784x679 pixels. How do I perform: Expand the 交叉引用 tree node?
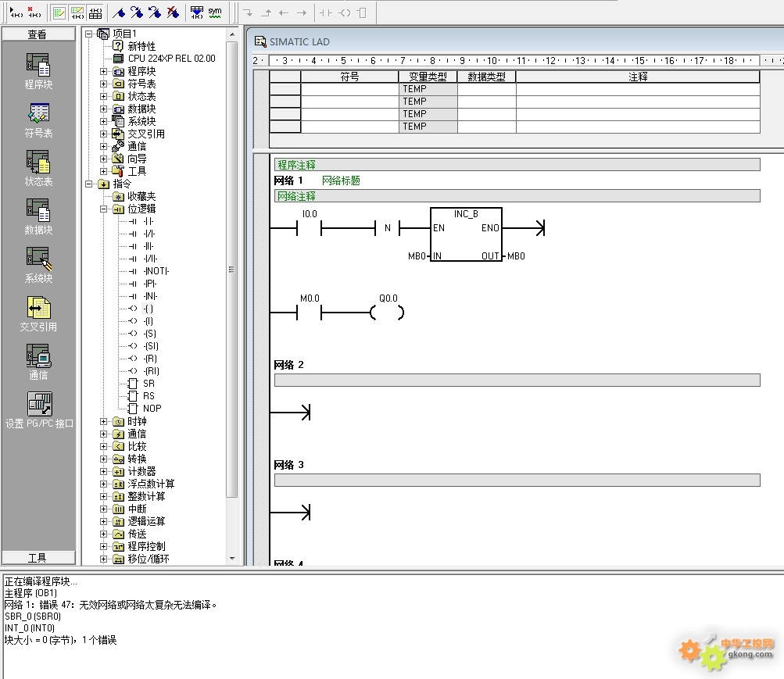(x=103, y=134)
